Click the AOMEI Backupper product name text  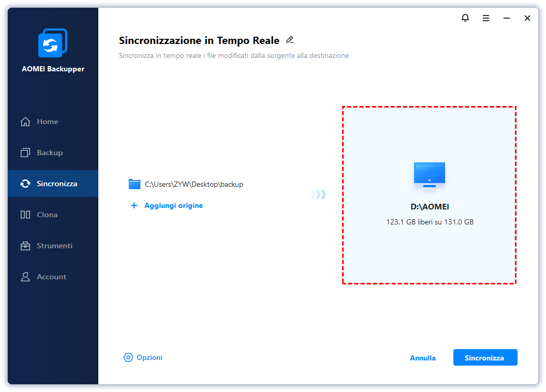pos(53,69)
